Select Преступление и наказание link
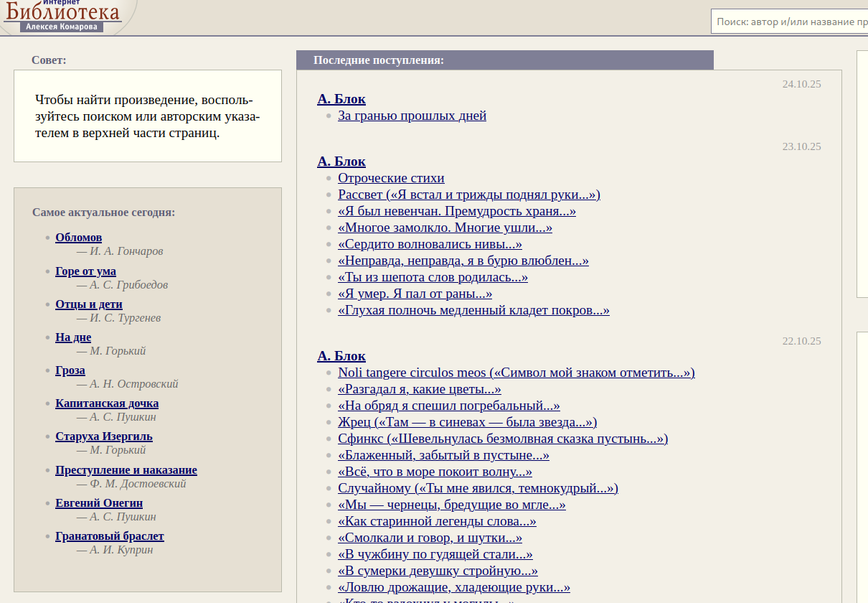This screenshot has width=868, height=603. (x=126, y=470)
